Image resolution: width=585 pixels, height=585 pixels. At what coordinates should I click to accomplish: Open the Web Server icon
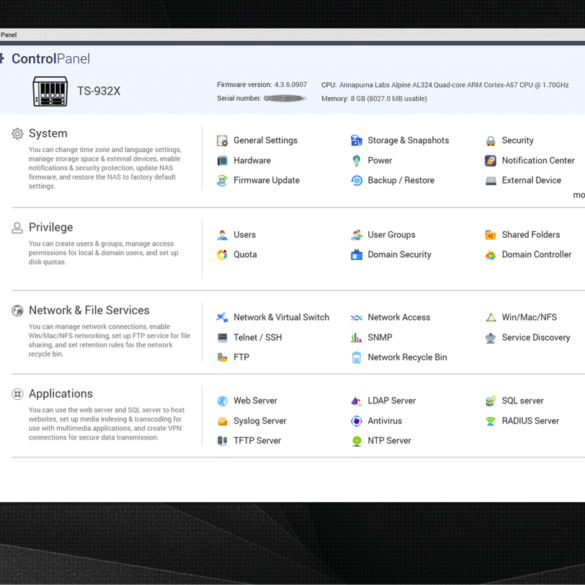click(x=222, y=401)
